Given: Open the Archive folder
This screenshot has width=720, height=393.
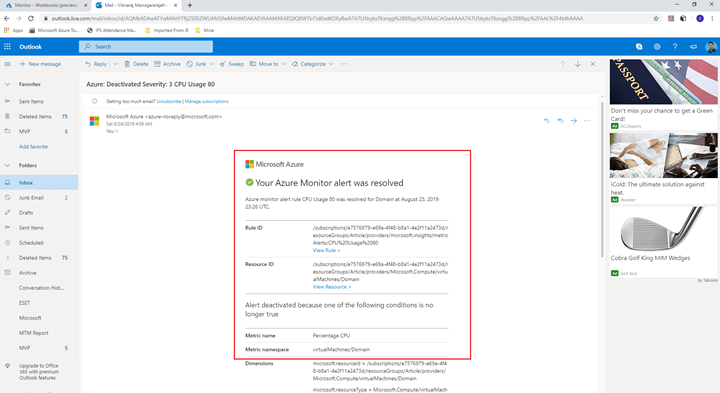Looking at the screenshot, I should [x=28, y=273].
